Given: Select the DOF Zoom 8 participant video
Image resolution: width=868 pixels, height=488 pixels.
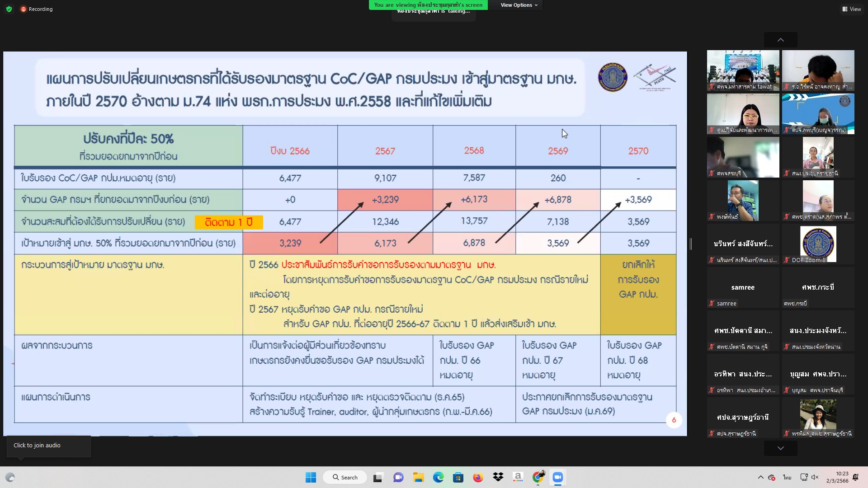Looking at the screenshot, I should click(x=818, y=244).
